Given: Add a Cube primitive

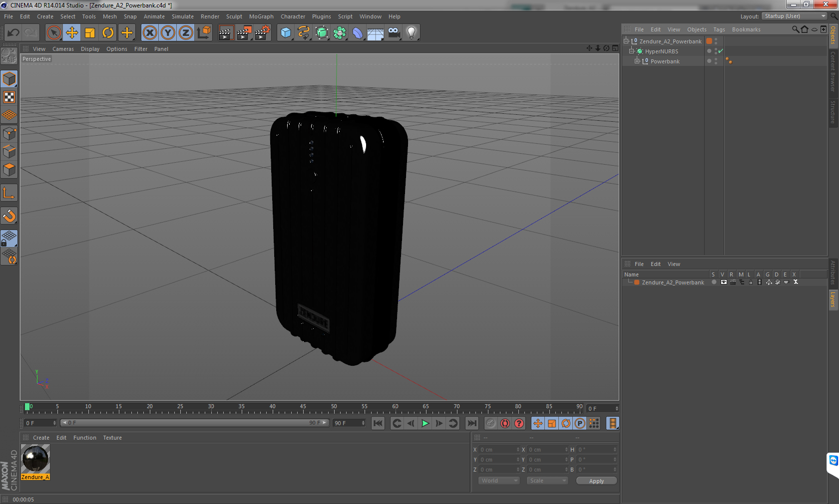Looking at the screenshot, I should coord(286,33).
